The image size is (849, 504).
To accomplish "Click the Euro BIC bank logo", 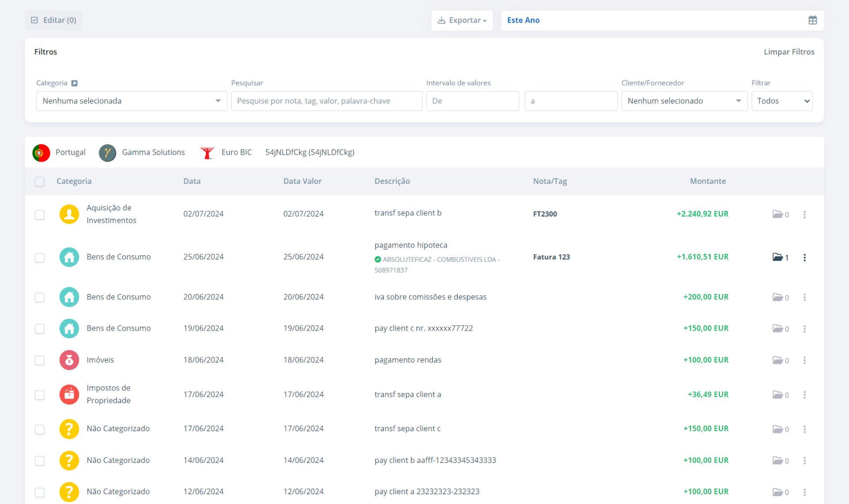I will click(x=207, y=153).
